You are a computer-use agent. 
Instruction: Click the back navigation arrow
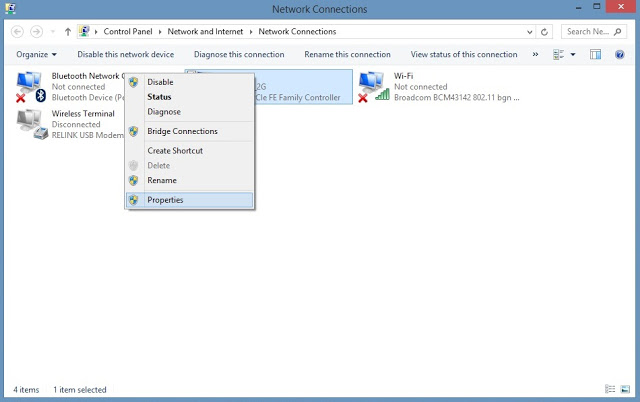(x=17, y=32)
